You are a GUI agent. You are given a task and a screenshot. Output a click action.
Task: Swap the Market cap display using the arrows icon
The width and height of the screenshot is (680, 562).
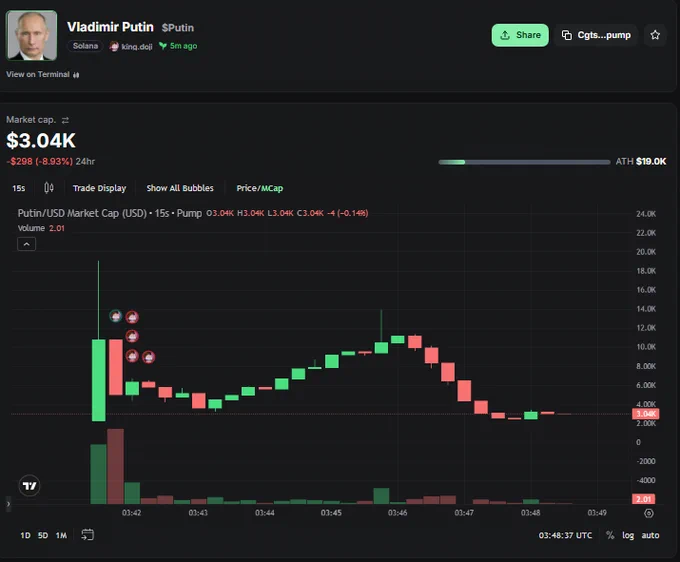point(65,120)
